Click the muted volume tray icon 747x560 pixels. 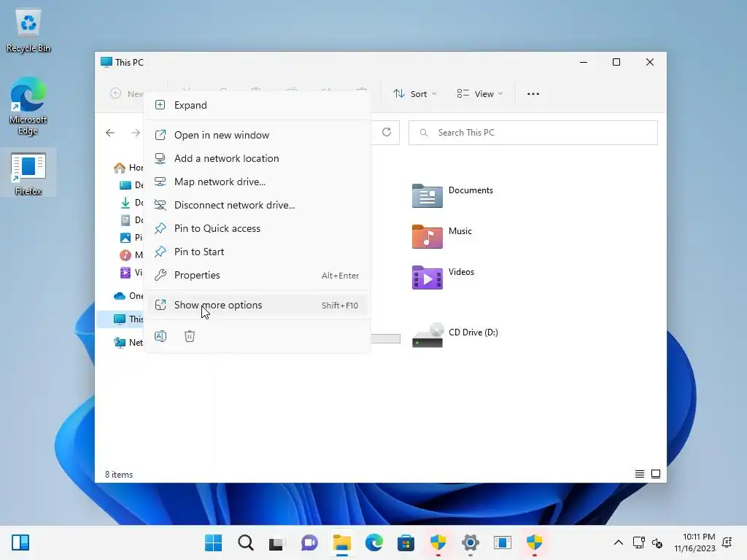coord(657,542)
